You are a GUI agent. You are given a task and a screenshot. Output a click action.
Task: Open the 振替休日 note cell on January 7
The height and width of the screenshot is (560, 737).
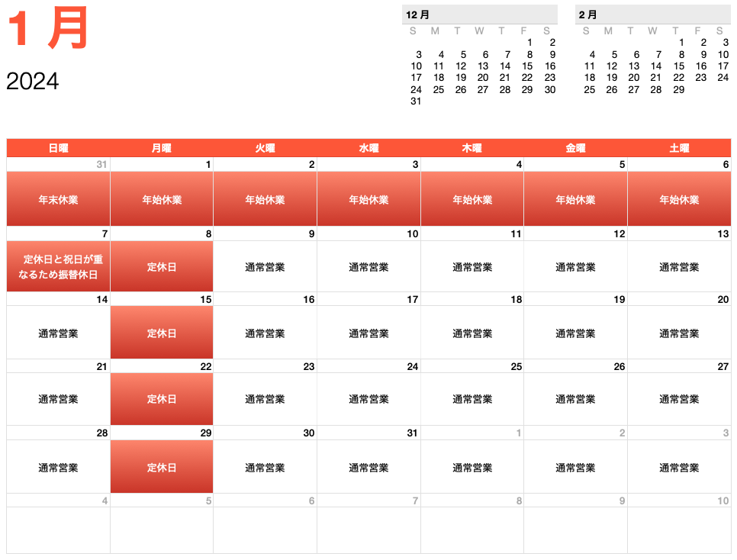click(58, 267)
